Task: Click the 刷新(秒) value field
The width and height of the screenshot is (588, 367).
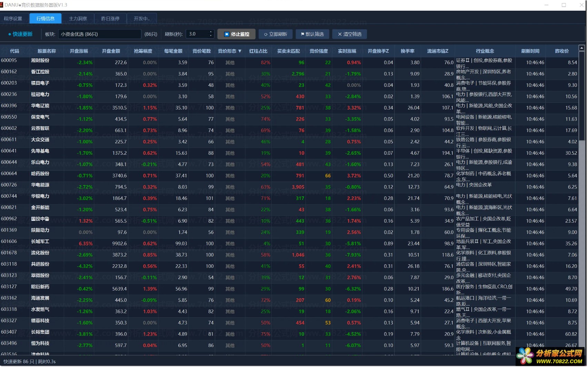Action: click(197, 34)
